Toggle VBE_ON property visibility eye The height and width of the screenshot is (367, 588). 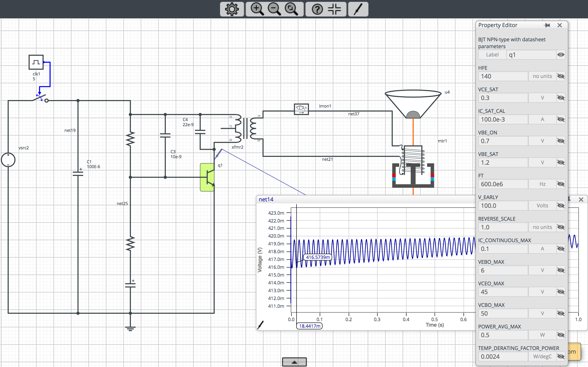(560, 141)
